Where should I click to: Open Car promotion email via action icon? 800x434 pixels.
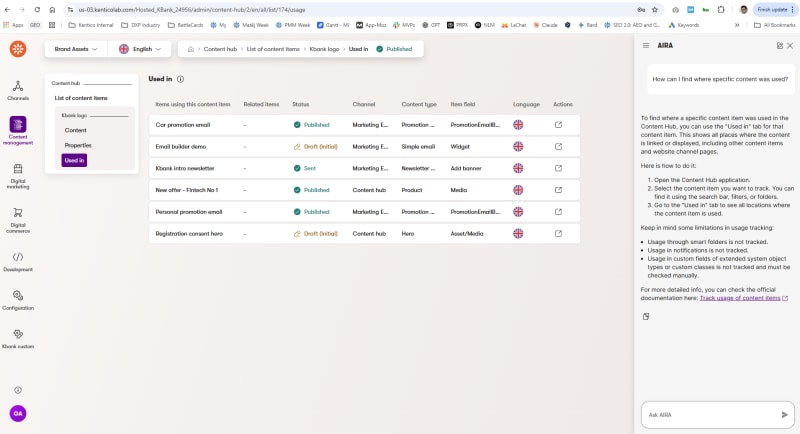[558, 125]
